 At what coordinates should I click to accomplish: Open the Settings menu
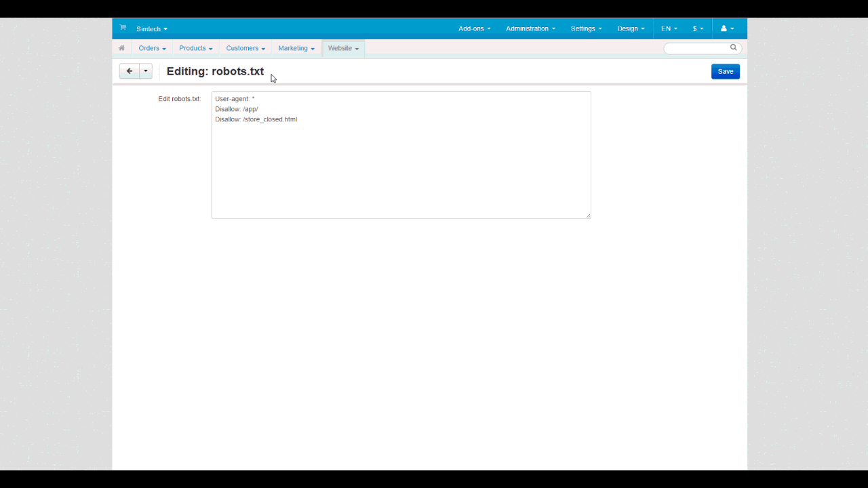[x=586, y=28]
